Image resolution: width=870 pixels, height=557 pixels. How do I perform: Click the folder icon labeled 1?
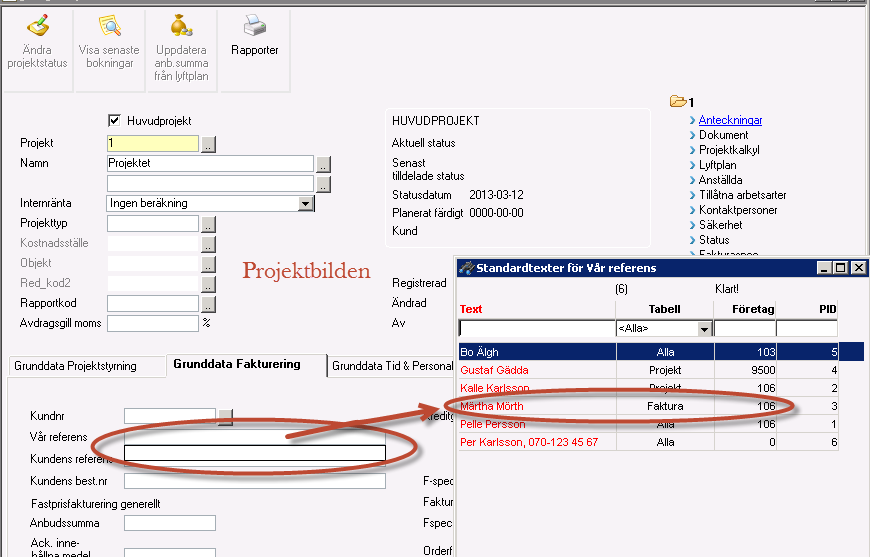(678, 101)
